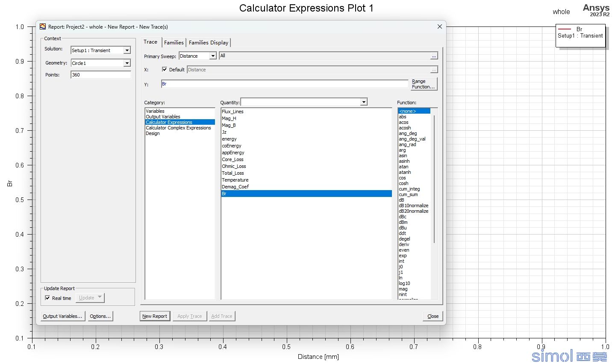Open the Geometry dropdown
Screen dimensions: 615x364
[x=127, y=63]
